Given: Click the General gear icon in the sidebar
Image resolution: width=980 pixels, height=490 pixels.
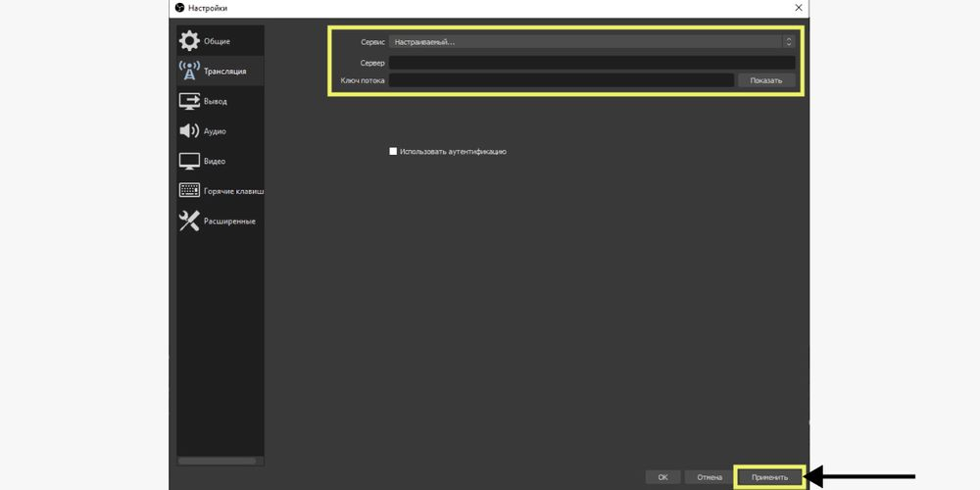Looking at the screenshot, I should click(189, 40).
